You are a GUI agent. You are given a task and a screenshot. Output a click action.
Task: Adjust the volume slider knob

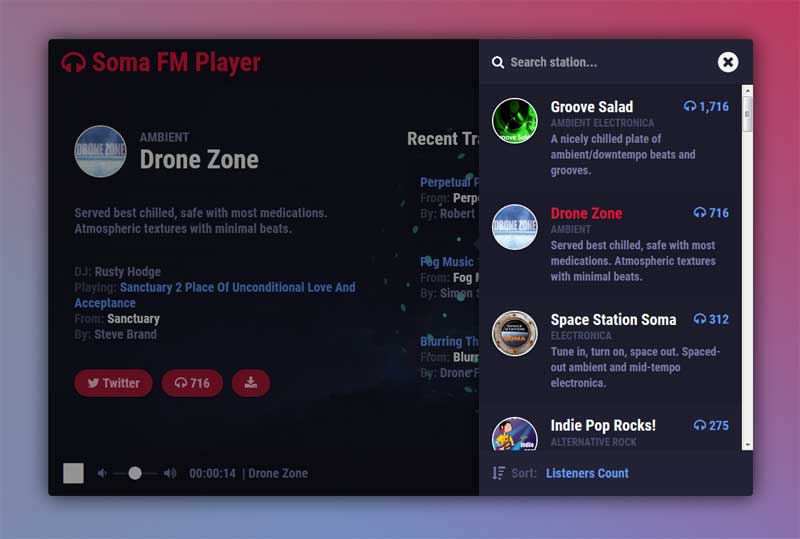pos(135,473)
